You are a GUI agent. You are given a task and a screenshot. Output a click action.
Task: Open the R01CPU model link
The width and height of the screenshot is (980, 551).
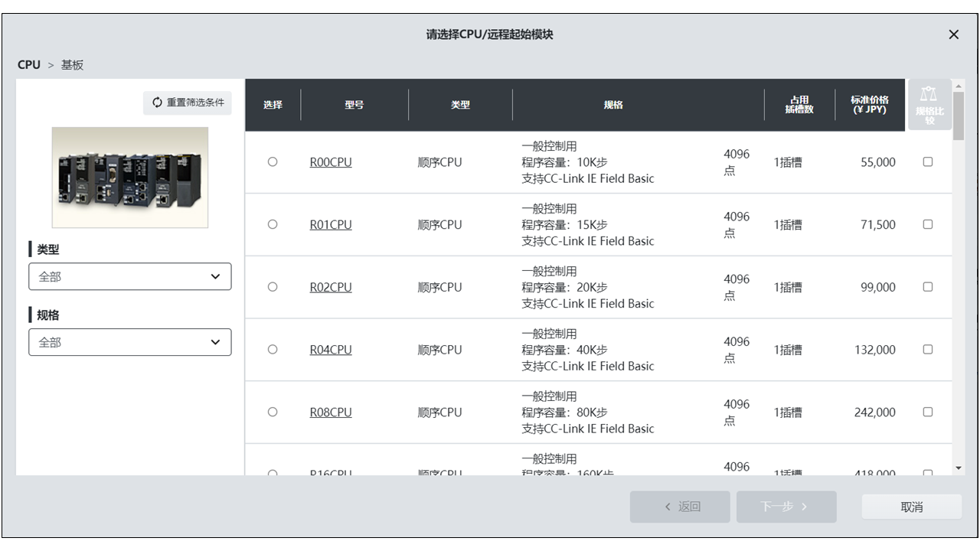click(x=331, y=225)
